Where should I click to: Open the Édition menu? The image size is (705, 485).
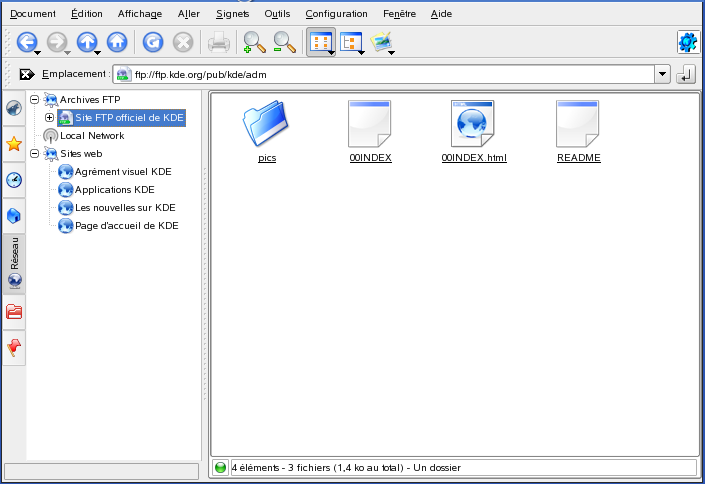[x=87, y=14]
